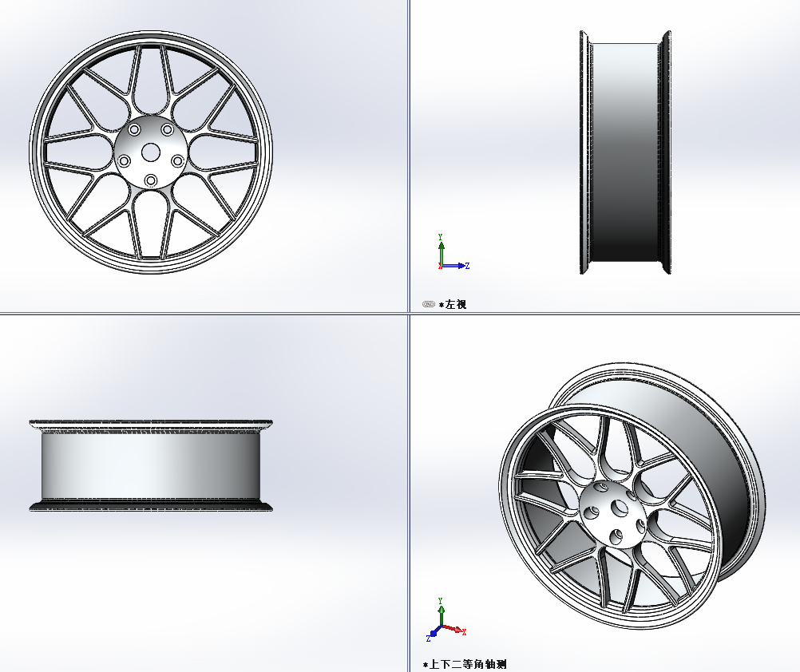The height and width of the screenshot is (672, 800).
Task: Toggle the link views icon beside 左视
Action: coord(429,304)
